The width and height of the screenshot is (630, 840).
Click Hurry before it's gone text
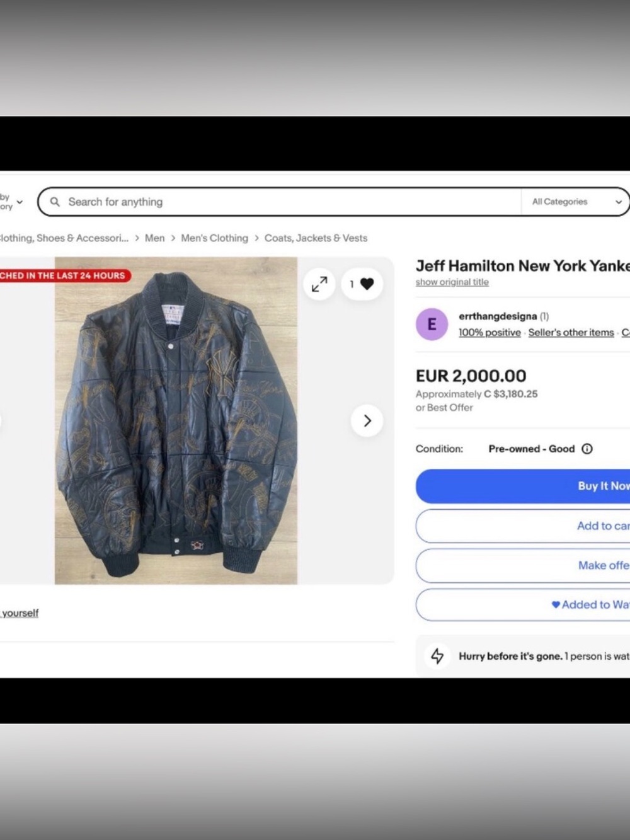(510, 656)
